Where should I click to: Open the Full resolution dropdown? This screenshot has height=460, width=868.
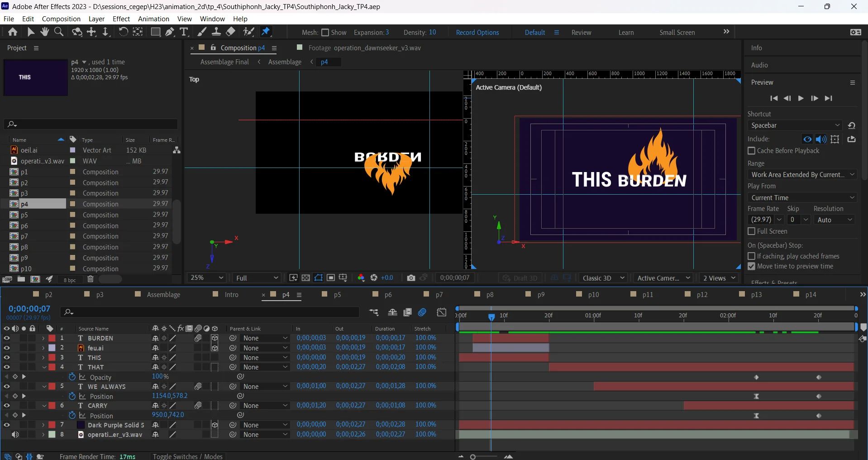click(258, 278)
